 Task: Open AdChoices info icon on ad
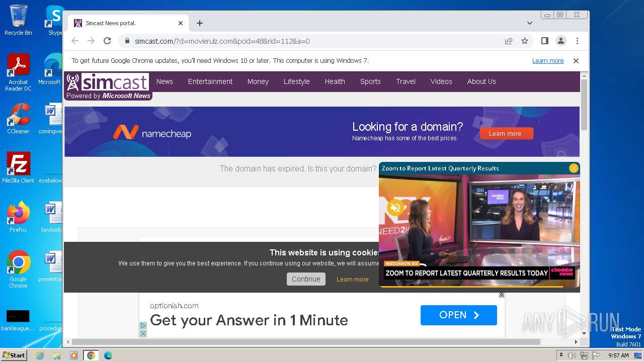tap(143, 326)
